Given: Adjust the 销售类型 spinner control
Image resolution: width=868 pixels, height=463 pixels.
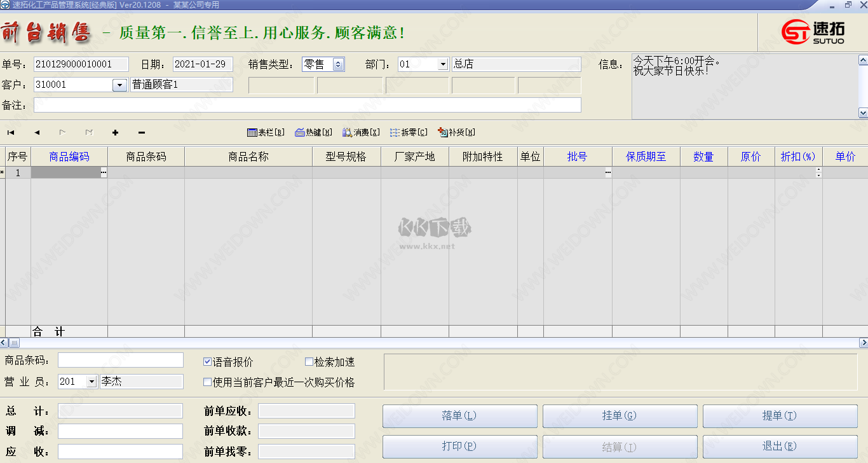Looking at the screenshot, I should (x=339, y=64).
